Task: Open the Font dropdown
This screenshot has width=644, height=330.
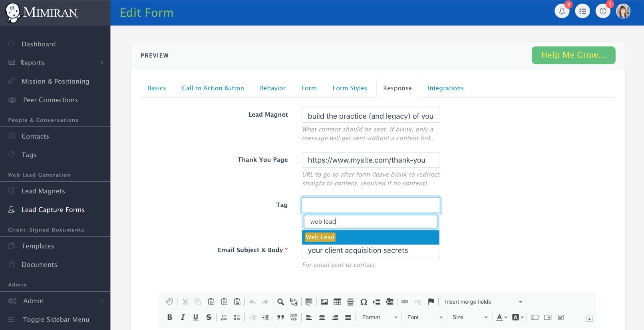Action: pyautogui.click(x=425, y=317)
